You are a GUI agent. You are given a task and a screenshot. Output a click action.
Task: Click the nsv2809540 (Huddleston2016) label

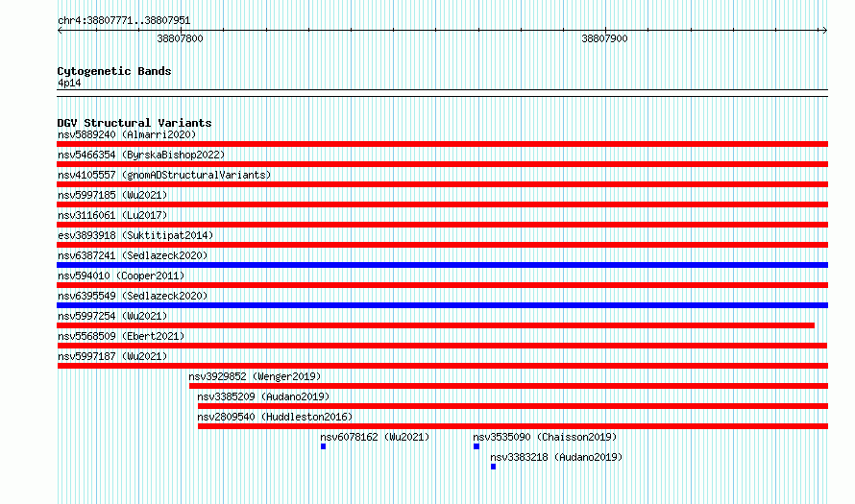tap(275, 417)
